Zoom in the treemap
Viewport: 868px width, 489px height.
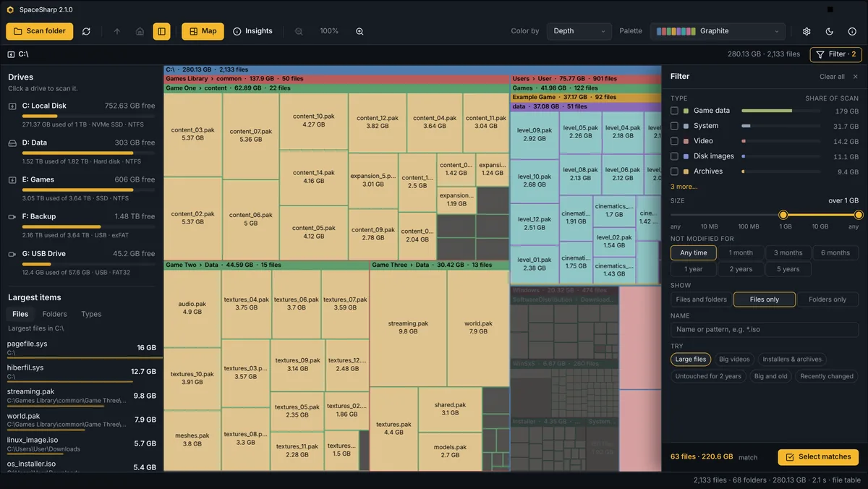pos(359,31)
